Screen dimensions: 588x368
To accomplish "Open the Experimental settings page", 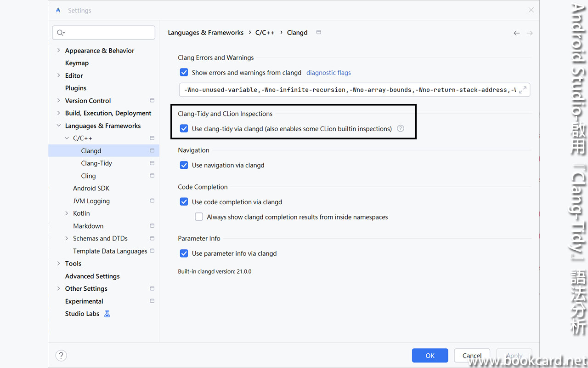I will point(84,301).
